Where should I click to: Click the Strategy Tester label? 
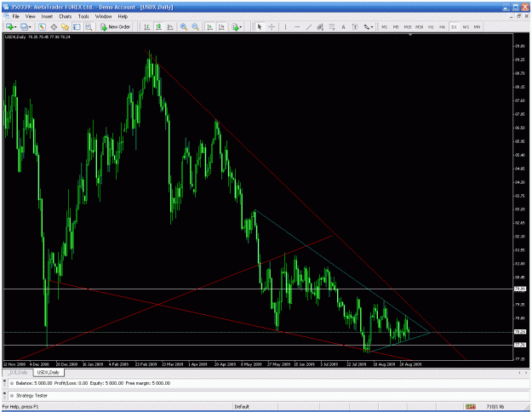coord(31,396)
